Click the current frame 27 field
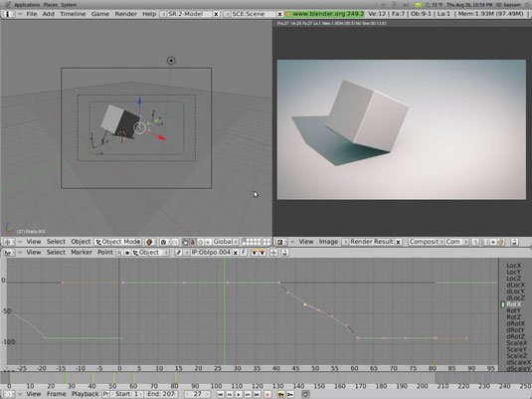 pyautogui.click(x=198, y=394)
